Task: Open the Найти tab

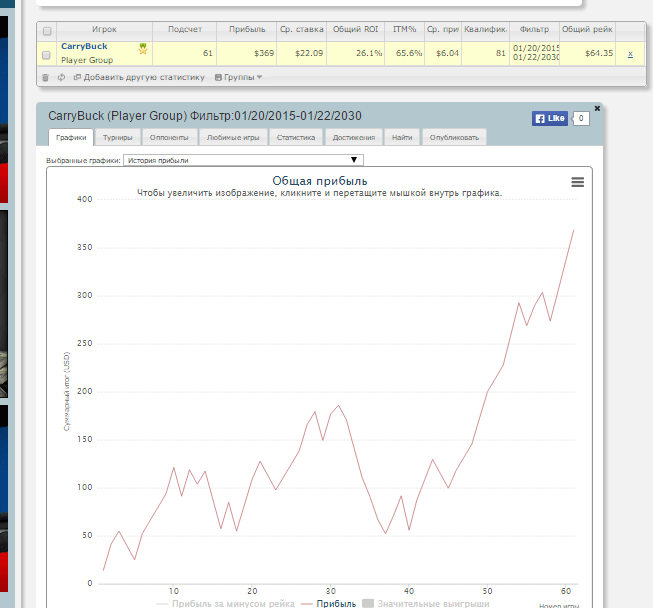Action: [x=402, y=137]
